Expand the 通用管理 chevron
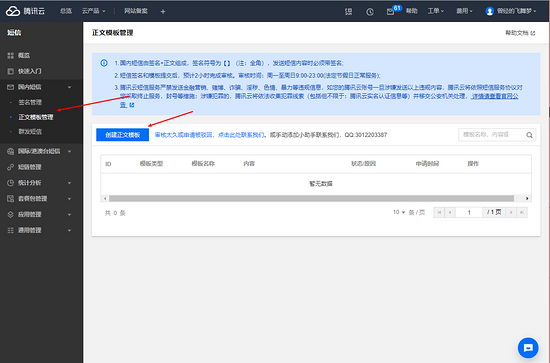 (x=69, y=230)
